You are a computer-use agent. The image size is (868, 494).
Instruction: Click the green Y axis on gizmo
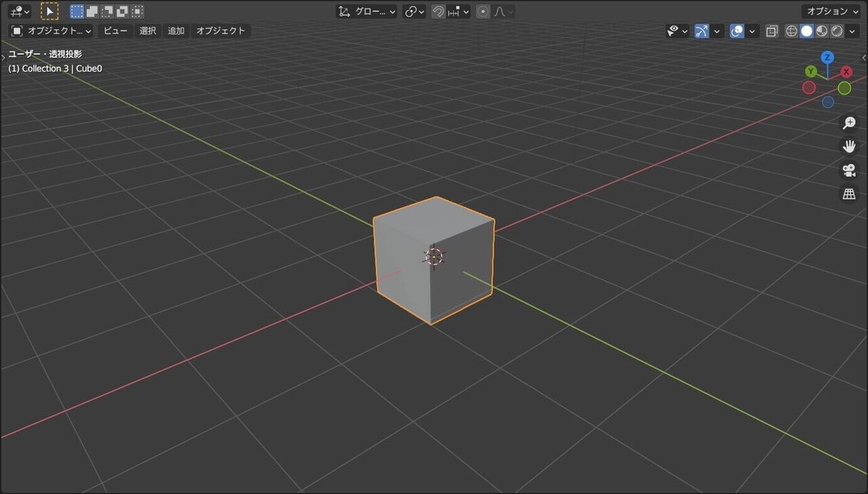[x=812, y=71]
